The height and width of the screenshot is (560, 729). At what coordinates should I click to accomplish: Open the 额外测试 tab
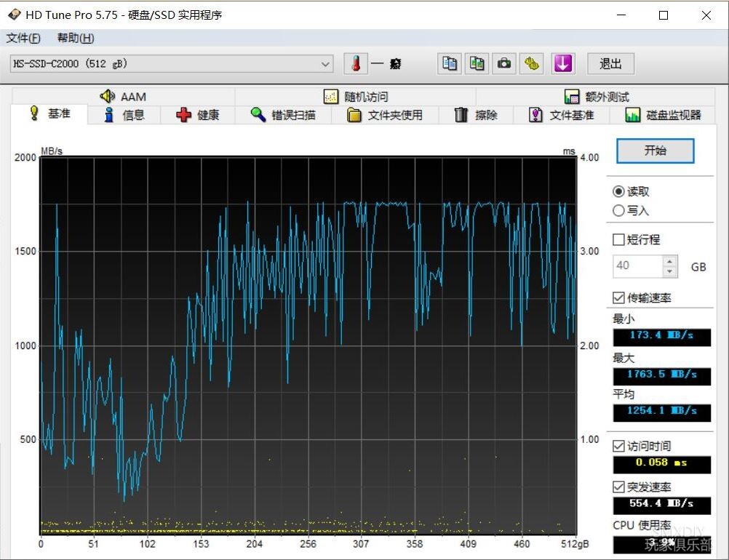(x=597, y=97)
